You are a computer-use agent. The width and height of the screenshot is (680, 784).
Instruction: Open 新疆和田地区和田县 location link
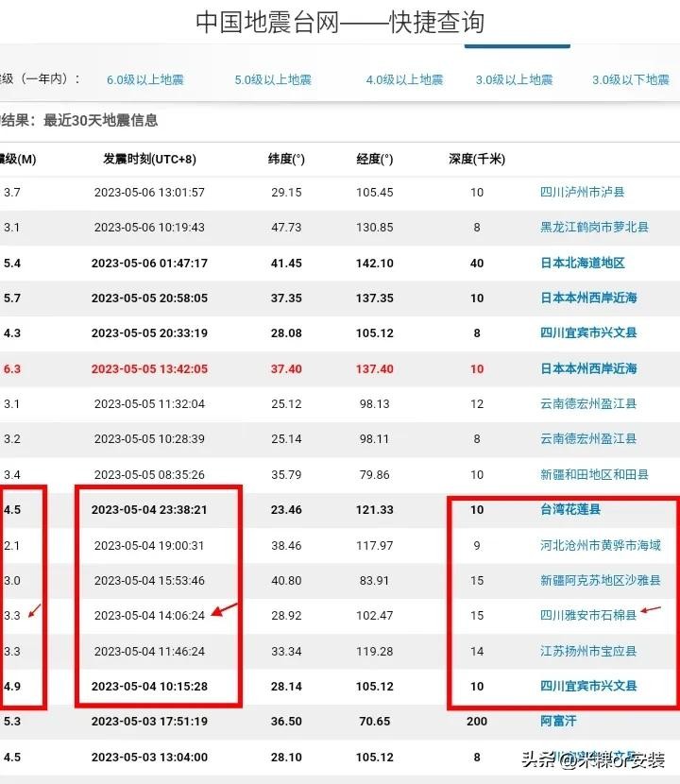coord(594,474)
